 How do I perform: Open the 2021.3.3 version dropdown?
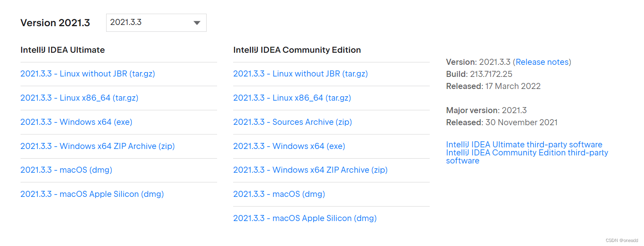[156, 23]
